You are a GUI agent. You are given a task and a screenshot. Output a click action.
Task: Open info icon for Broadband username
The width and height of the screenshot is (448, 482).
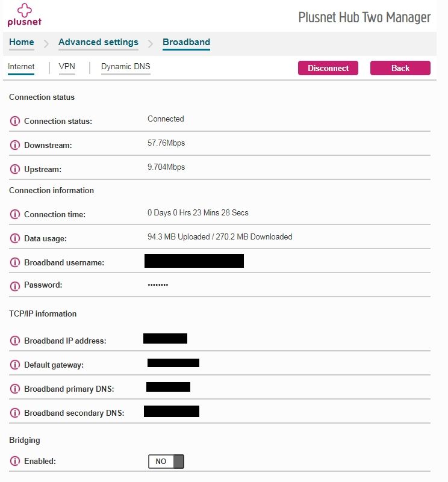point(15,262)
